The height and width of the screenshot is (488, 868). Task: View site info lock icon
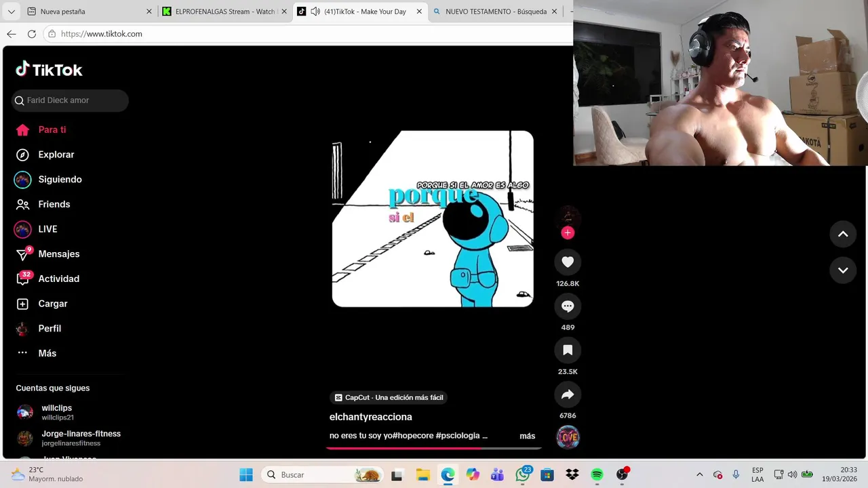(52, 34)
